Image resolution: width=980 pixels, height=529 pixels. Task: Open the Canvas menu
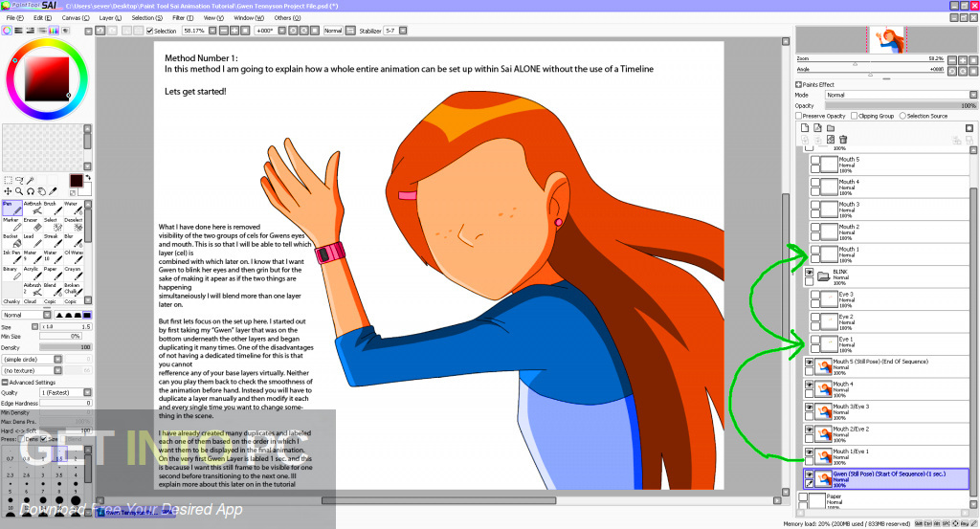click(x=76, y=18)
